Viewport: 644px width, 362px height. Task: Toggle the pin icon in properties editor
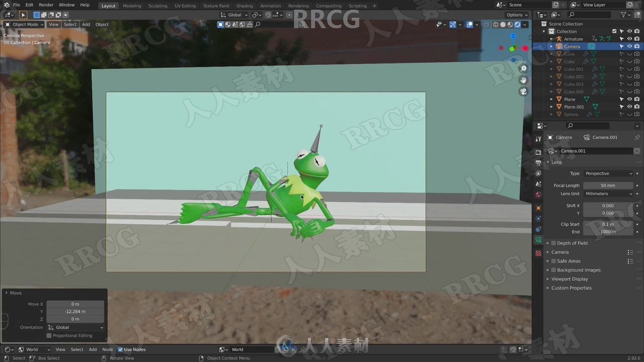pyautogui.click(x=637, y=137)
